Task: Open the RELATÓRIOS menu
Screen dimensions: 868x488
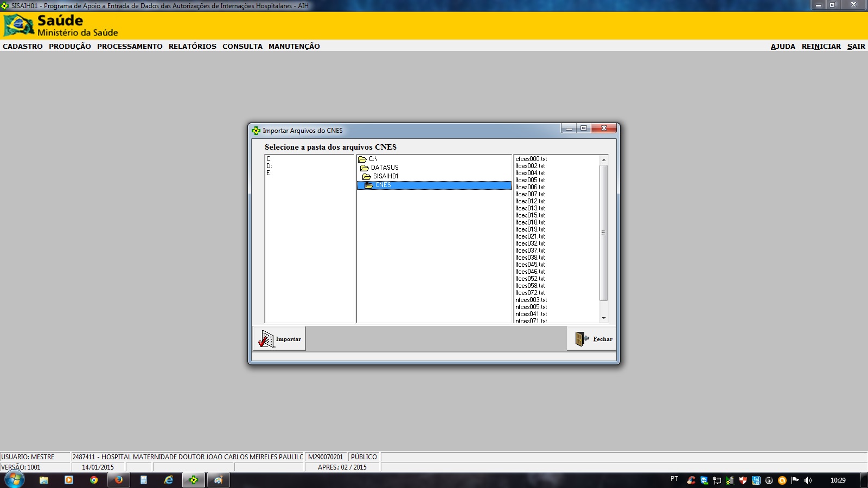Action: pyautogui.click(x=192, y=47)
